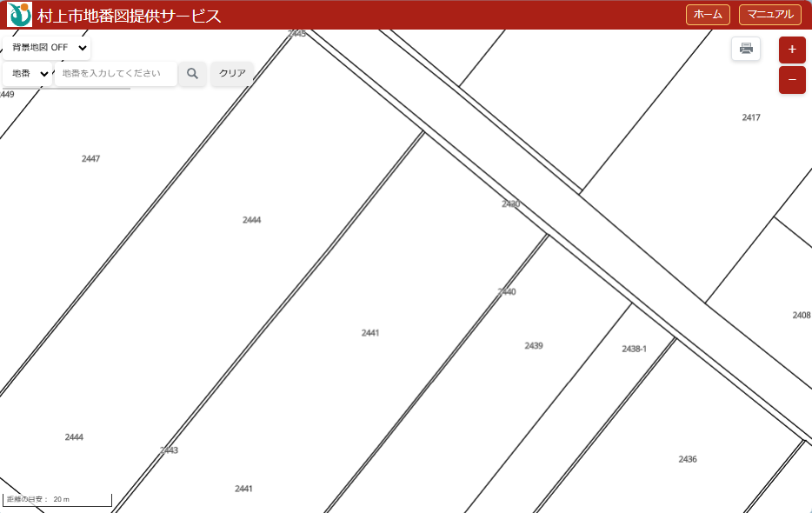Select parcel 2447 on the map

(90, 159)
